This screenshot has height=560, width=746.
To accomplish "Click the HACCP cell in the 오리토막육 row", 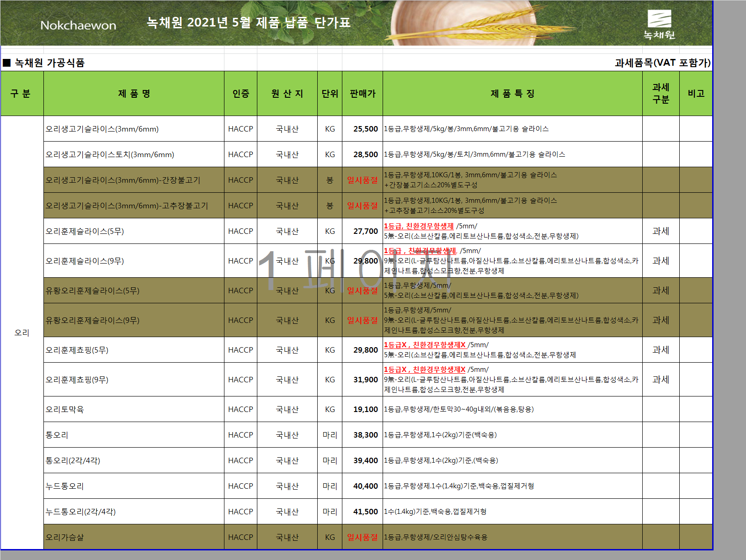I will [241, 409].
